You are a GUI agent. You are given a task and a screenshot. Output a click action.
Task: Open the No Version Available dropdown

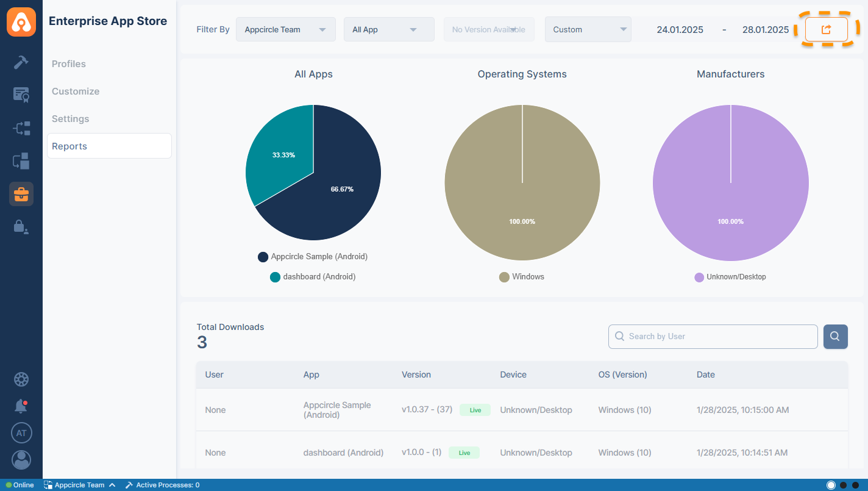pyautogui.click(x=489, y=29)
